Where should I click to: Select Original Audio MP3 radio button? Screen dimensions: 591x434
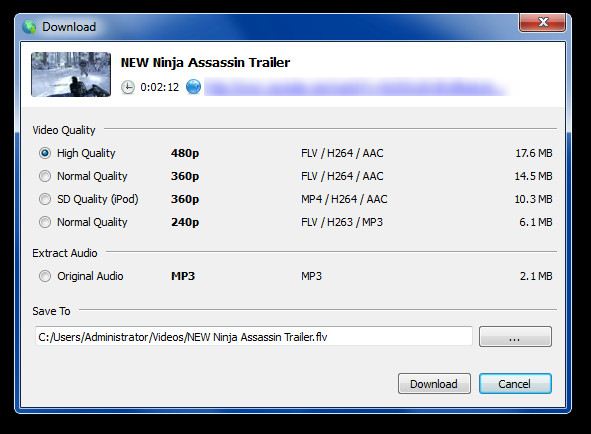pos(45,276)
